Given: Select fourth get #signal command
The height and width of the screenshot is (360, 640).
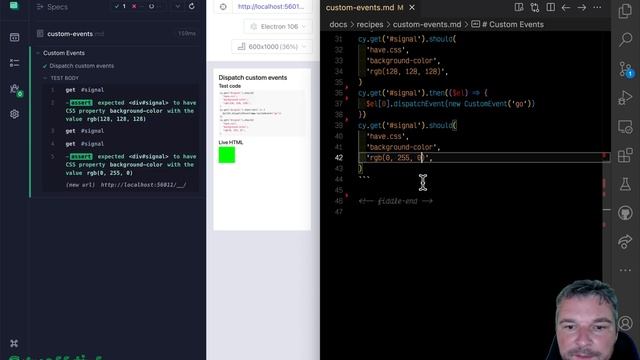Looking at the screenshot, I should 120,144.
